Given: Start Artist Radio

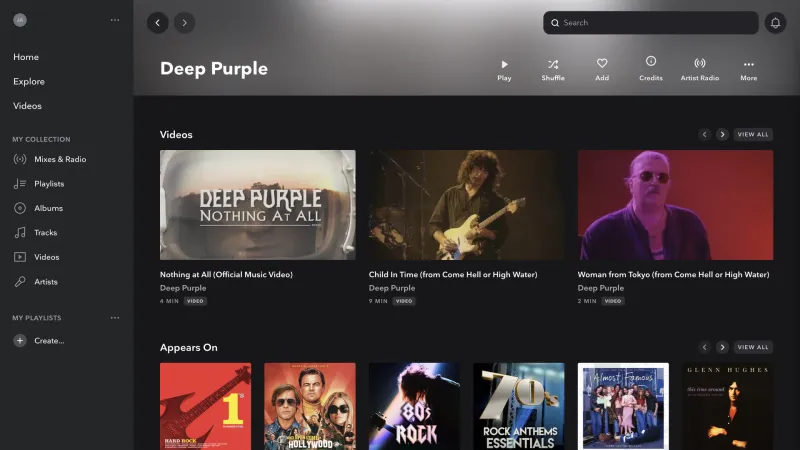Looking at the screenshot, I should pos(699,70).
